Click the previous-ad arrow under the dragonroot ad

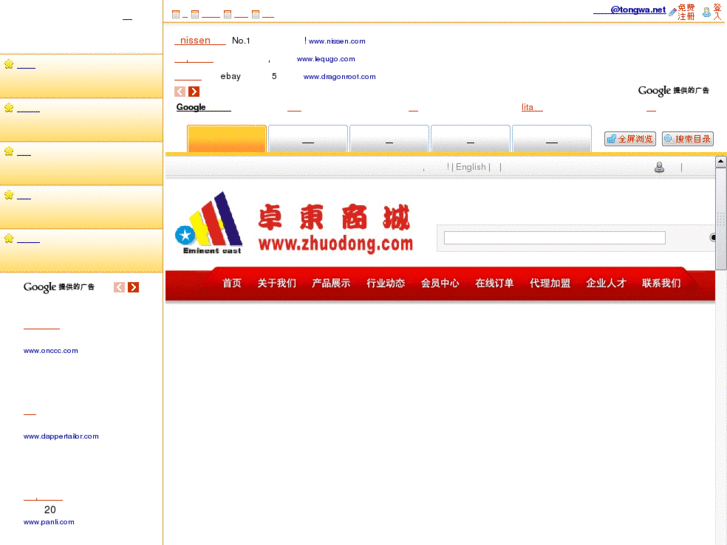pos(180,92)
